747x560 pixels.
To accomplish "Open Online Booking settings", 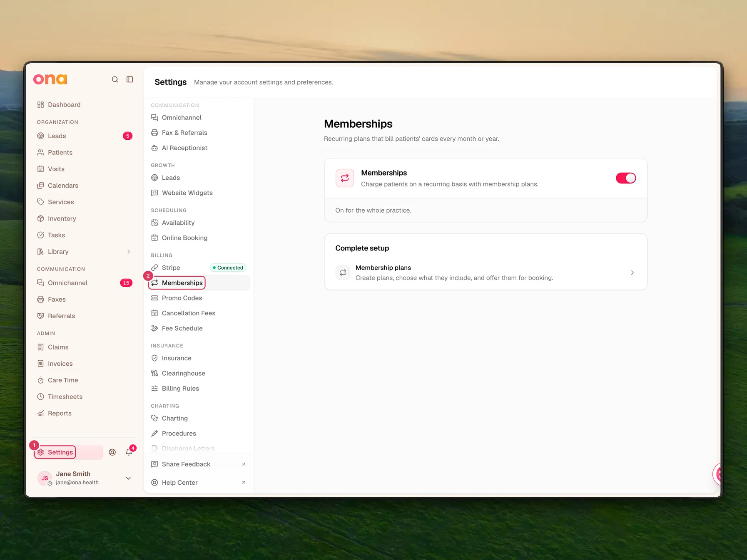I will pyautogui.click(x=199, y=238).
